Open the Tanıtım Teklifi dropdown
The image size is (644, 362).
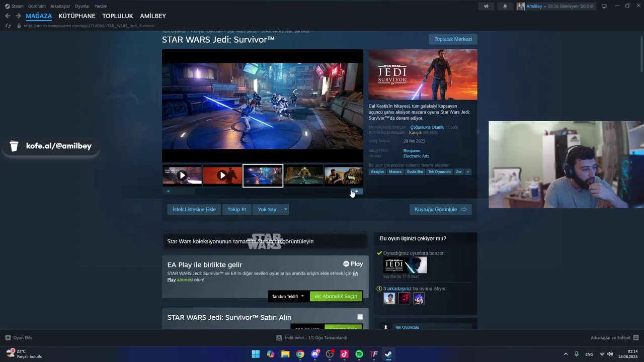coord(288,296)
